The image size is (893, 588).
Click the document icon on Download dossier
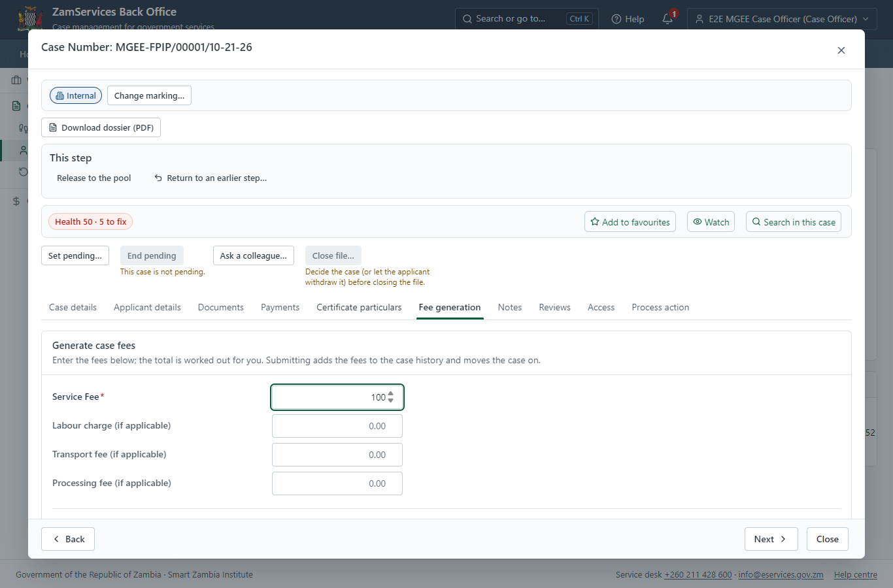pos(53,127)
